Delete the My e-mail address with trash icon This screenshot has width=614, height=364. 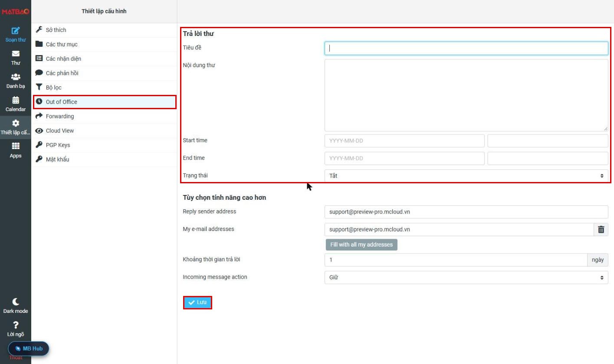pyautogui.click(x=601, y=230)
